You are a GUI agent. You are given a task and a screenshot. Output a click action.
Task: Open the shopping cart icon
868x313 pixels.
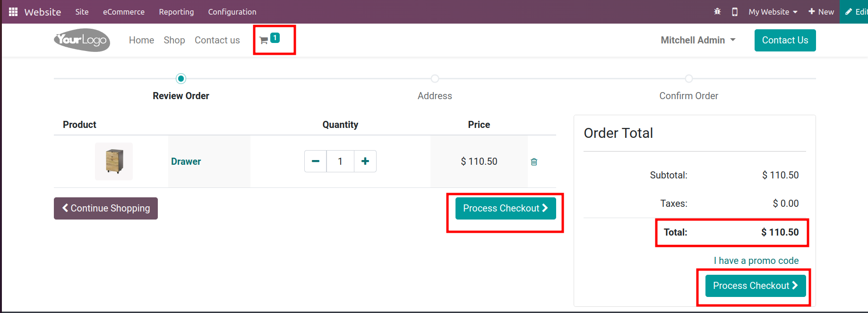tap(264, 41)
